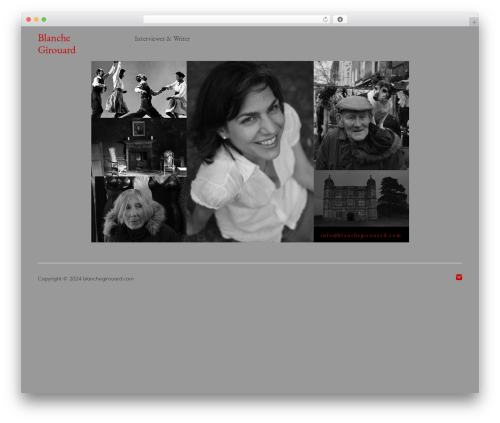This screenshot has width=500, height=423.
Task: Maximize window with green button
Action: tap(44, 20)
